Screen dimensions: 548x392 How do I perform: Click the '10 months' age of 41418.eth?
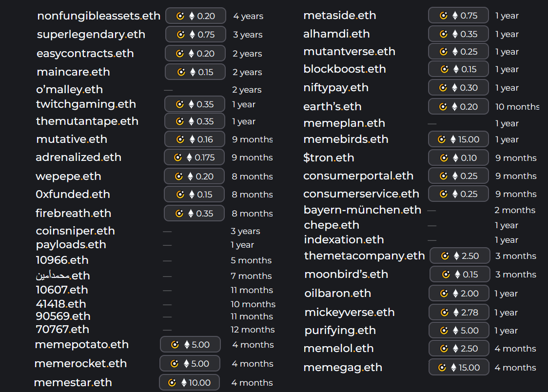click(x=253, y=304)
